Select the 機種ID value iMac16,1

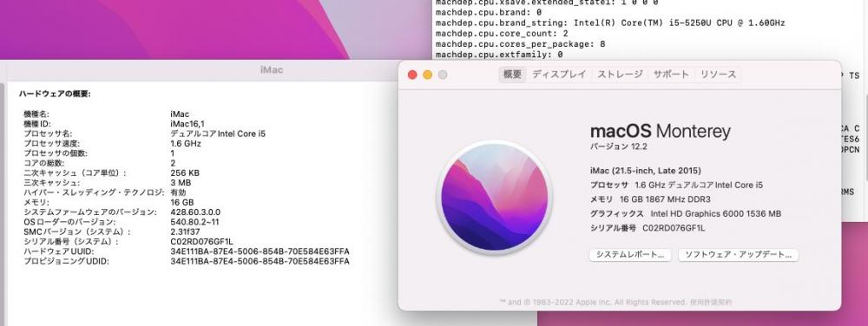click(x=187, y=124)
